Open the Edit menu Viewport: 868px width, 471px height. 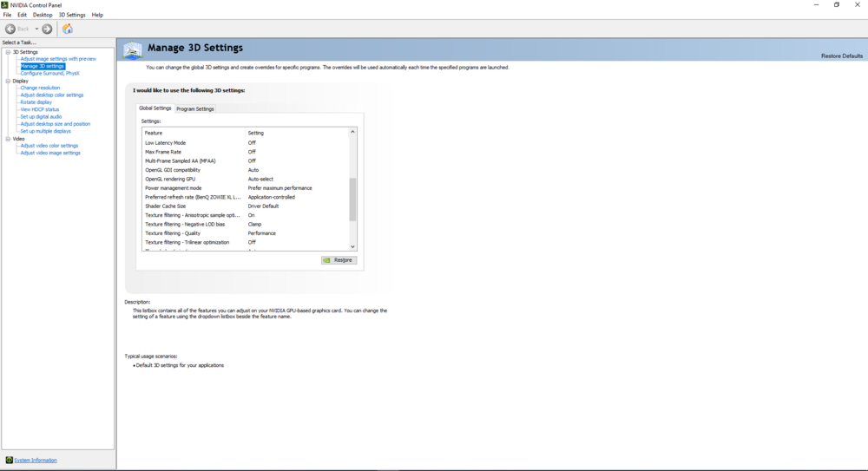pos(22,15)
